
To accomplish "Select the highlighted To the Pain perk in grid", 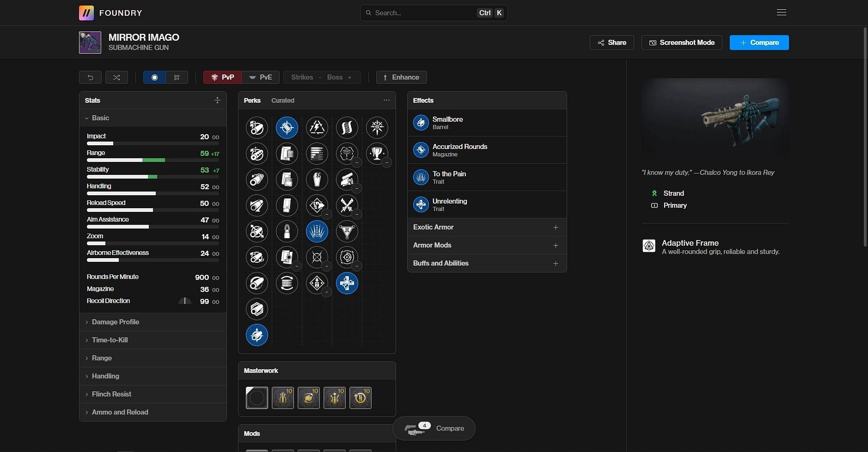I will (x=317, y=231).
